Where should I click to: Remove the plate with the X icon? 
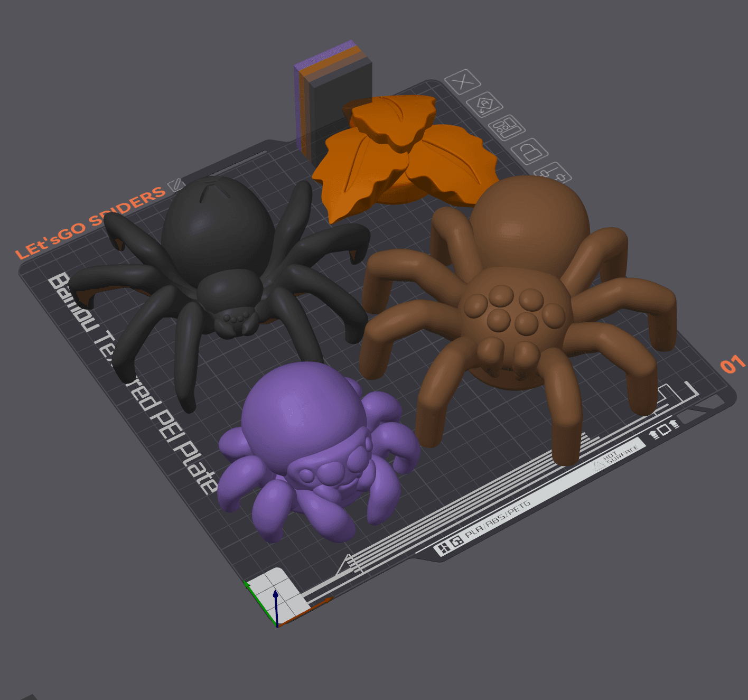coord(463,82)
